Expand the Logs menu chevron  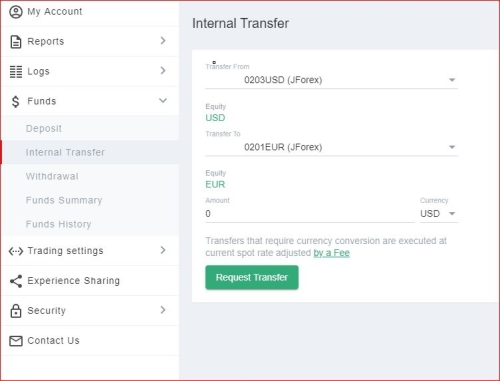[x=163, y=71]
